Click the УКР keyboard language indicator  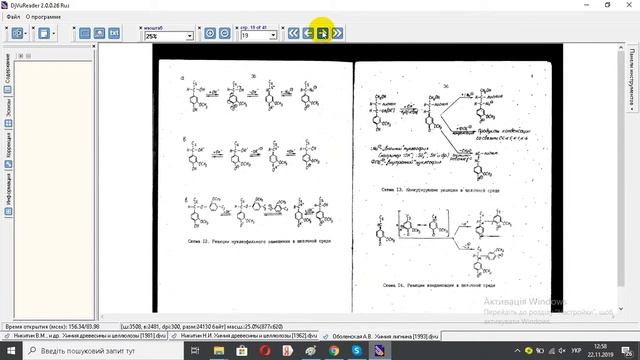(x=576, y=351)
